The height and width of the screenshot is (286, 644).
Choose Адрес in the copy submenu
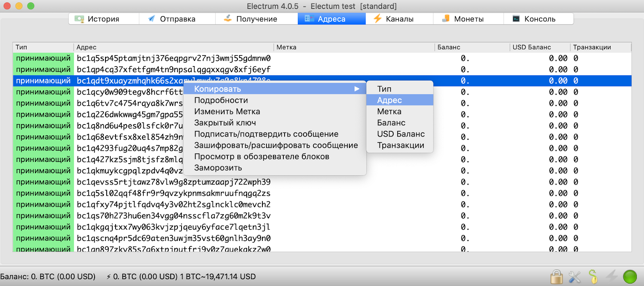(x=390, y=100)
